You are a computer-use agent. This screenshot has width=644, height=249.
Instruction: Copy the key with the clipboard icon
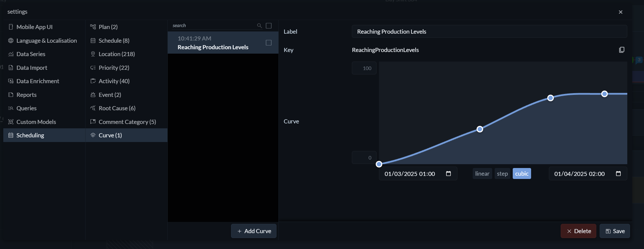[x=622, y=50]
